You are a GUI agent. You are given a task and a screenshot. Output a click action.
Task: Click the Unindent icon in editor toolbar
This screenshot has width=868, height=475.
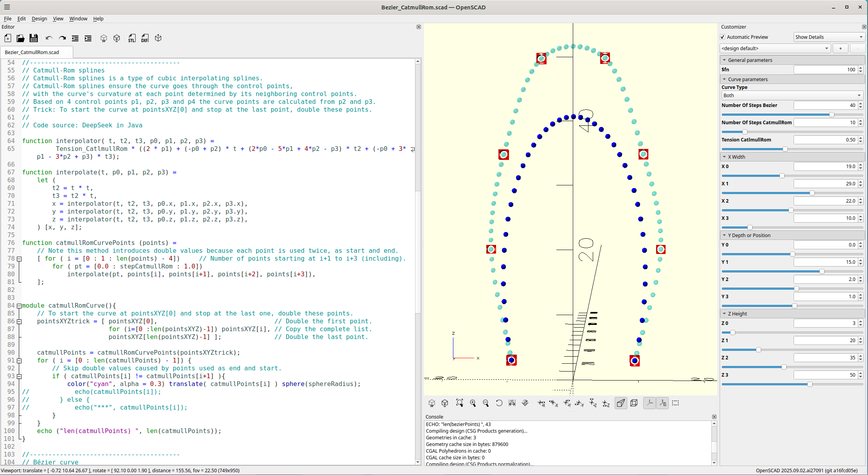coord(75,38)
